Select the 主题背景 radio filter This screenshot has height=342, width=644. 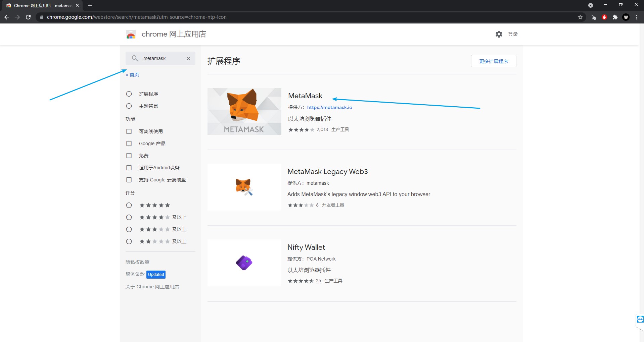129,106
